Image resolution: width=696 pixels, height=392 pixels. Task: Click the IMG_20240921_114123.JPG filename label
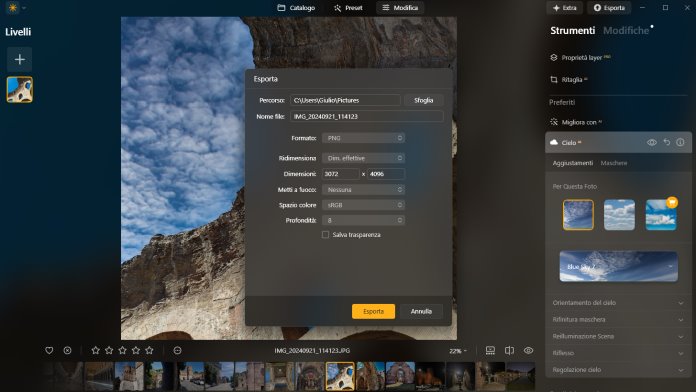[x=312, y=351]
